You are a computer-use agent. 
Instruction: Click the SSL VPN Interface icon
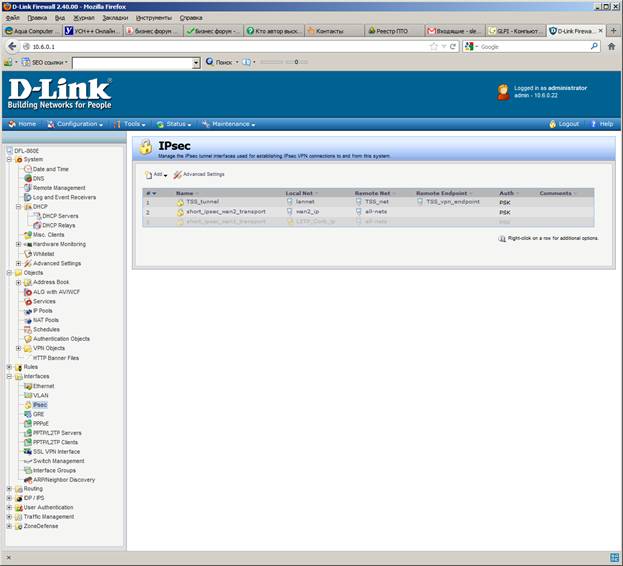point(28,452)
